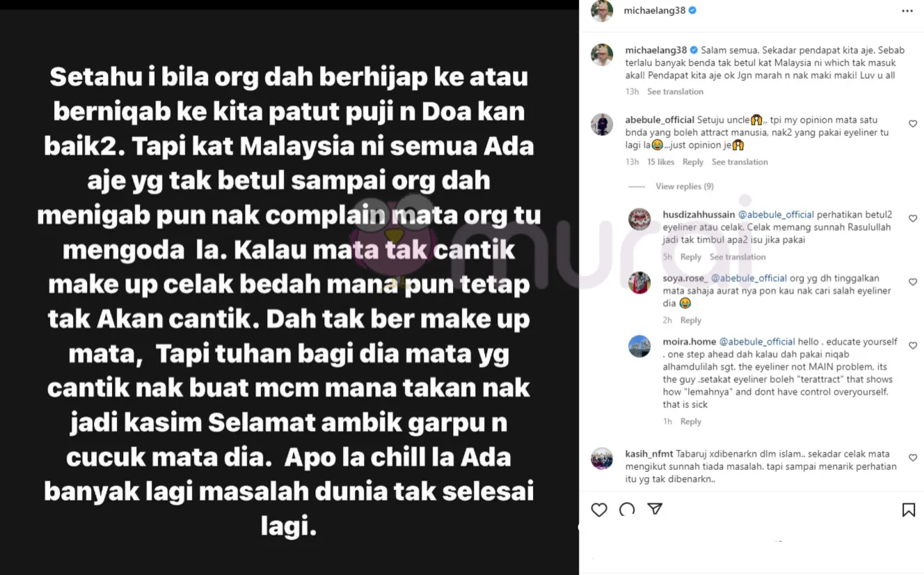See translation of abebule_official comment
Viewport: 924px width, 575px height.
click(740, 162)
